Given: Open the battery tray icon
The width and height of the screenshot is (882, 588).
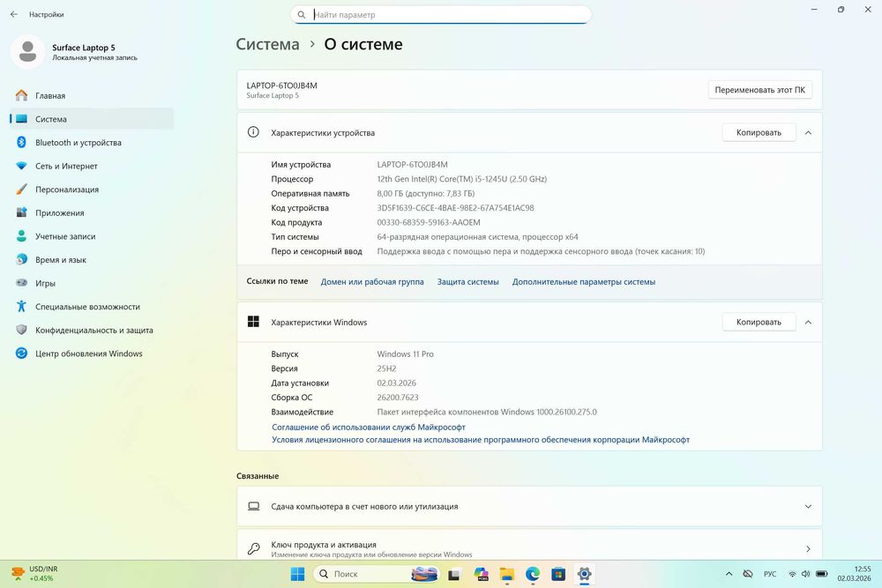Looking at the screenshot, I should click(821, 574).
